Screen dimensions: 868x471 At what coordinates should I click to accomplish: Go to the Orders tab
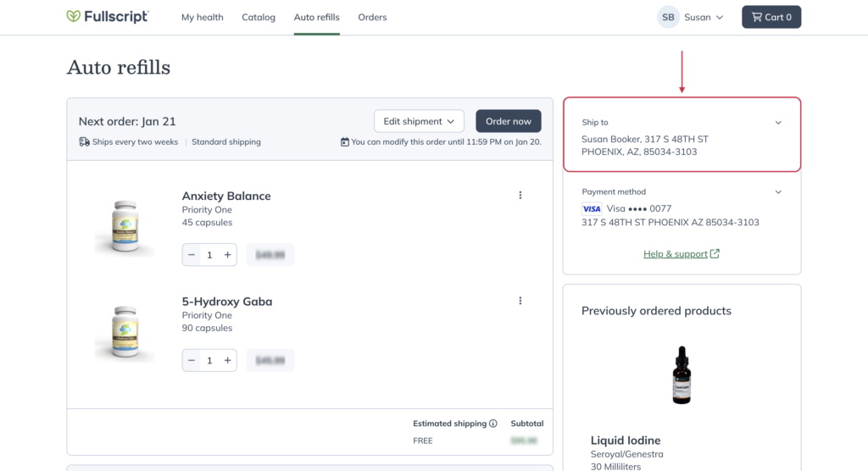pos(372,17)
